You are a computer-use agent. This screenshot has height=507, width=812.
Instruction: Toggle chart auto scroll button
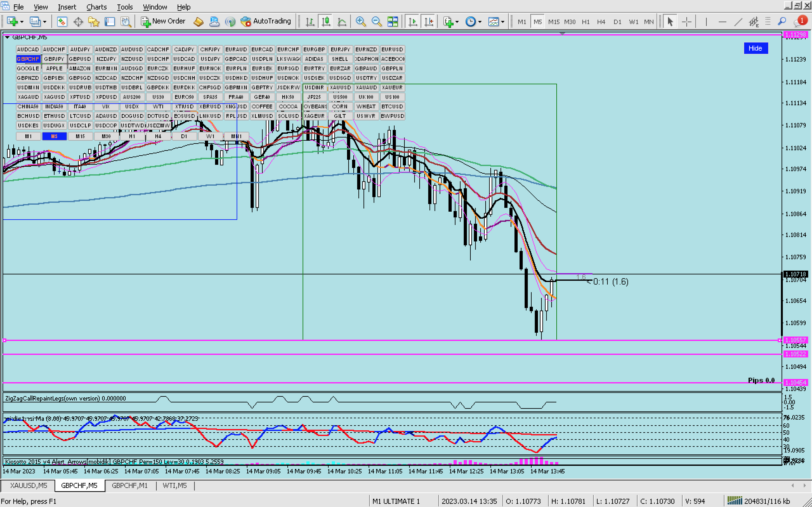(x=413, y=22)
